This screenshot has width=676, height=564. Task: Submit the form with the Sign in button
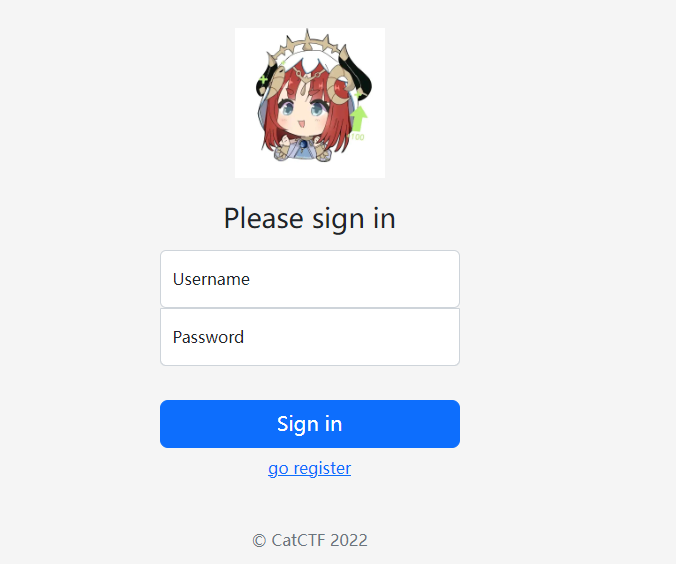310,424
